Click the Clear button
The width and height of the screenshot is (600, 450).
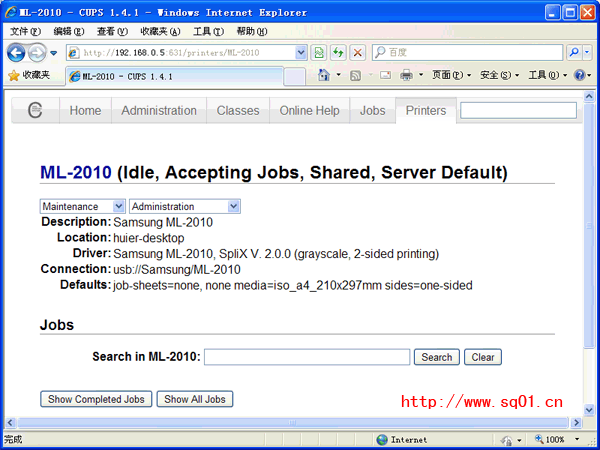[x=483, y=357]
